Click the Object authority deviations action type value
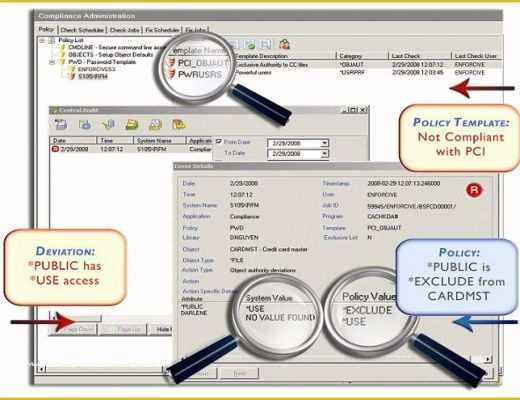520x400 pixels. coord(263,270)
